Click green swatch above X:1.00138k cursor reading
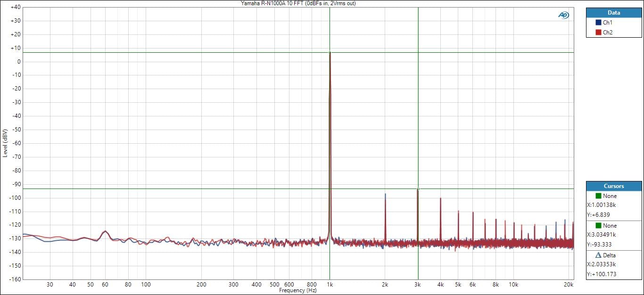This screenshot has height=295, width=644. click(598, 196)
